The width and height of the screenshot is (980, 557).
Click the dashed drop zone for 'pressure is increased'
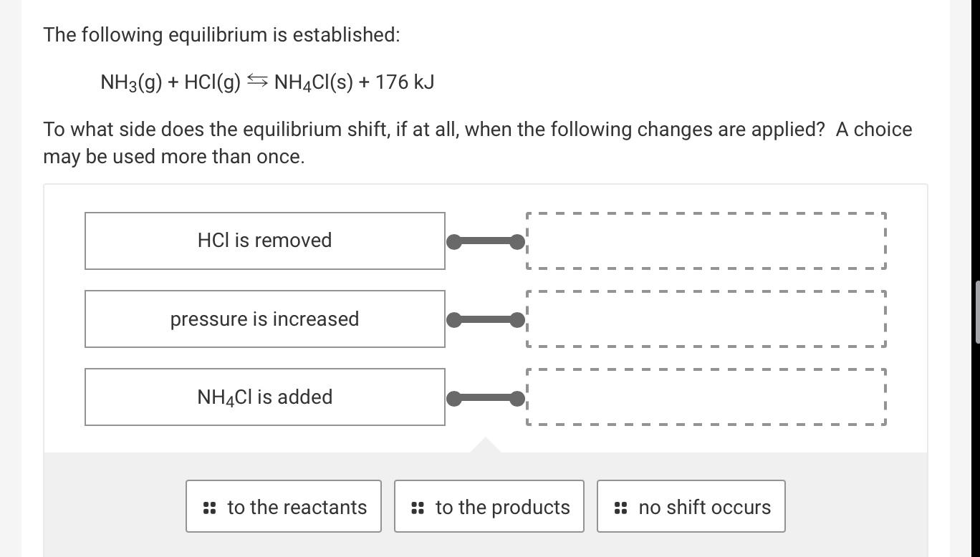coord(706,319)
